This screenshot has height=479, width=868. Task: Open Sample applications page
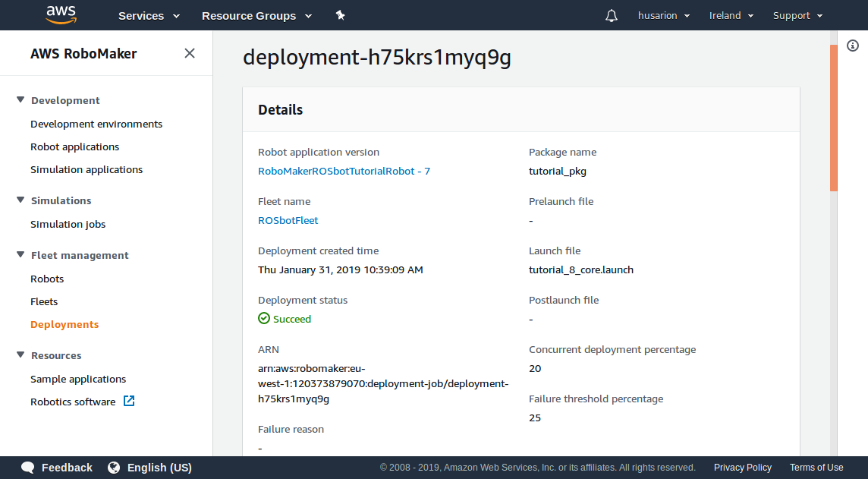click(78, 380)
